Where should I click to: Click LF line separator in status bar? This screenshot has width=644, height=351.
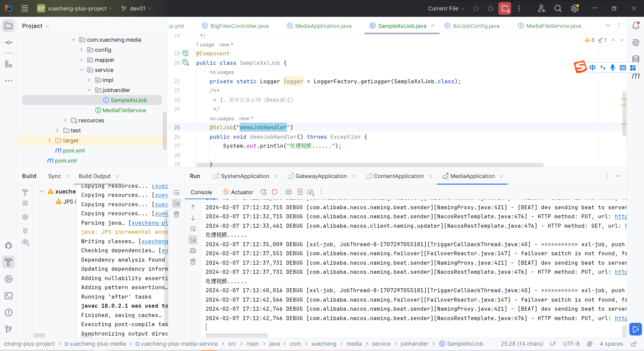pos(553,344)
